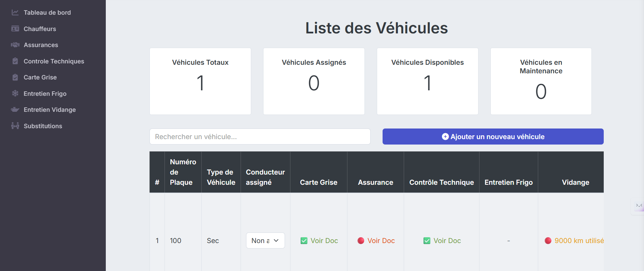Open Voir Doc link under Assurance
The image size is (644, 271).
click(381, 241)
